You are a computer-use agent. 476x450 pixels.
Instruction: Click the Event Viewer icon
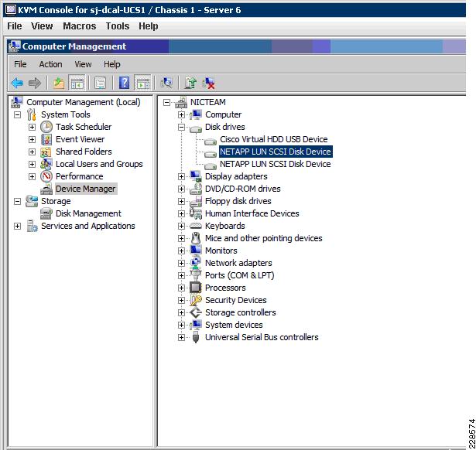46,139
